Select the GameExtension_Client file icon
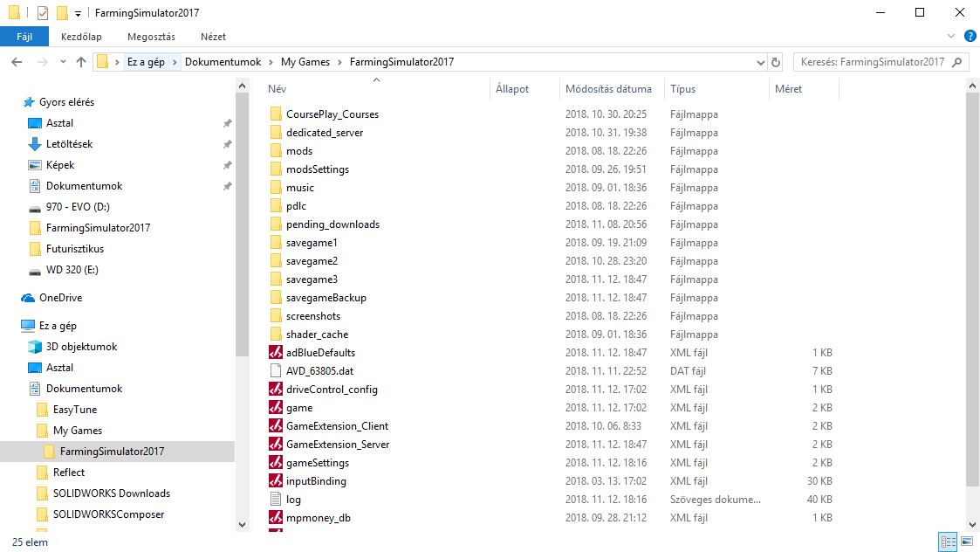980x552 pixels. point(276,426)
